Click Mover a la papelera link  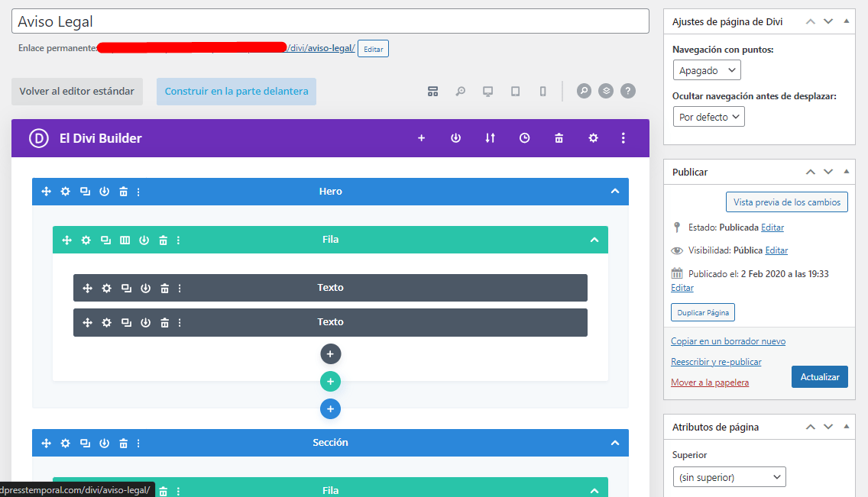710,382
